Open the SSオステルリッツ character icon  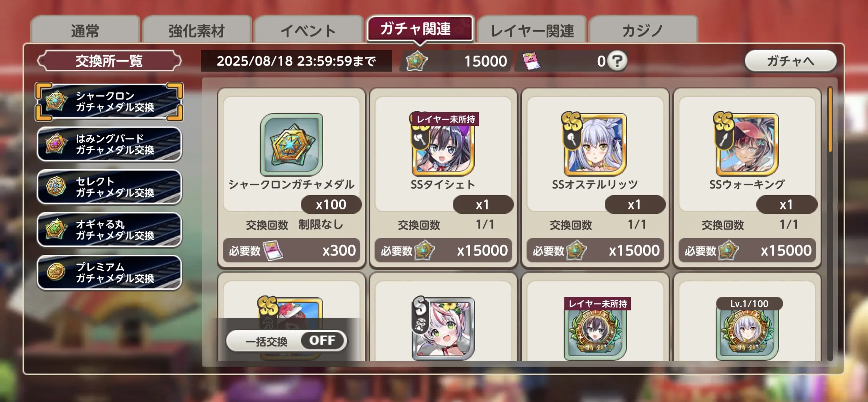[595, 145]
